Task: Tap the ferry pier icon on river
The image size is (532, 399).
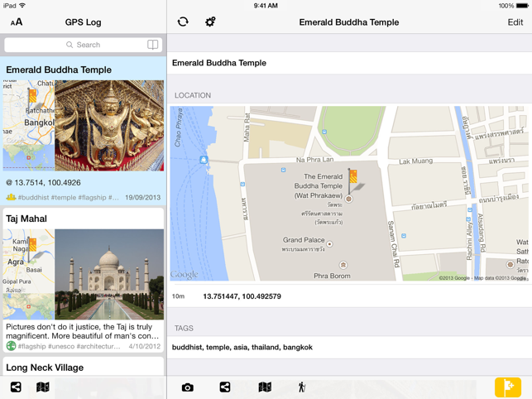Action: point(204,160)
